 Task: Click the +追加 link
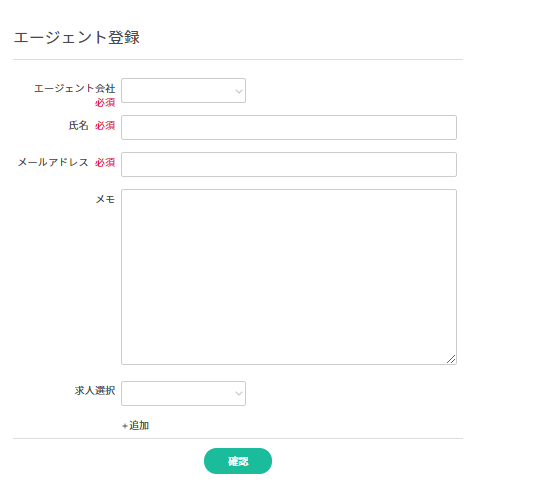click(x=136, y=425)
